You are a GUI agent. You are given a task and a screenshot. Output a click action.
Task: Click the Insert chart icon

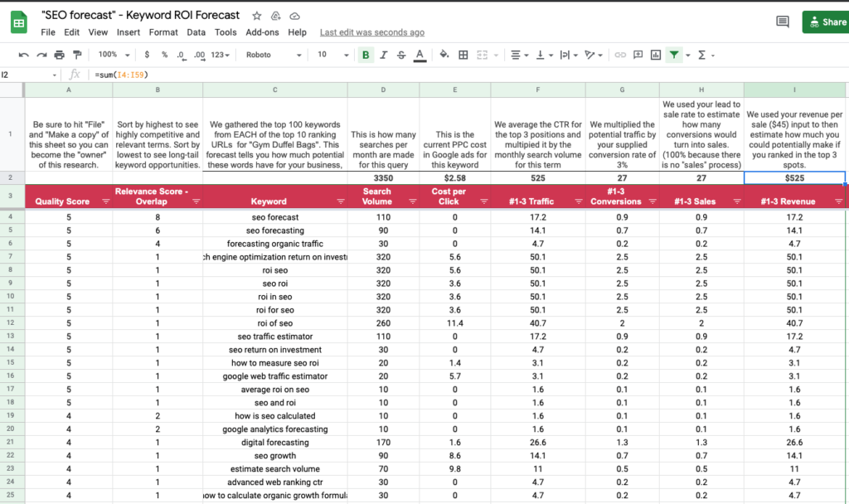(x=656, y=55)
